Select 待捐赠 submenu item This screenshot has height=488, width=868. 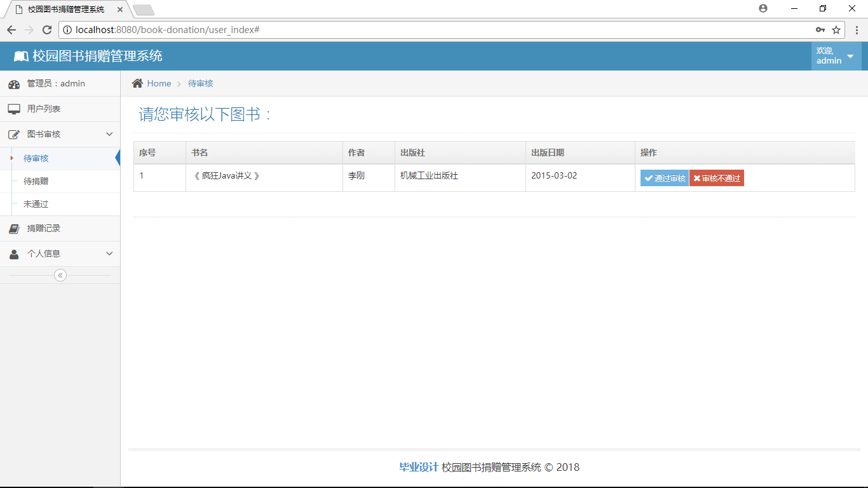60,182
